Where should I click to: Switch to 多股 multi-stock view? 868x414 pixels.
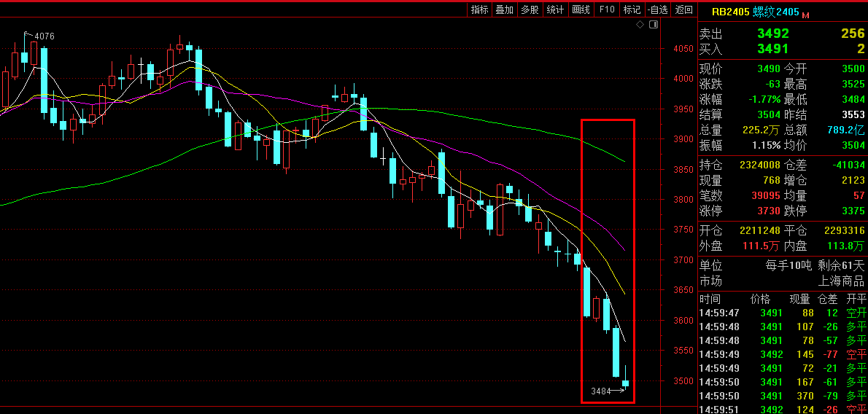pos(530,9)
